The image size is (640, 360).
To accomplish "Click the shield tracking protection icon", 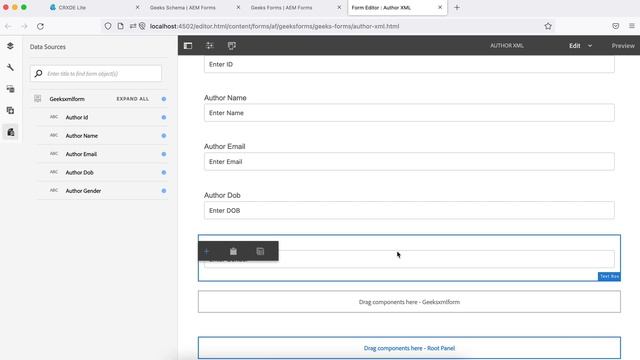I will [x=108, y=26].
